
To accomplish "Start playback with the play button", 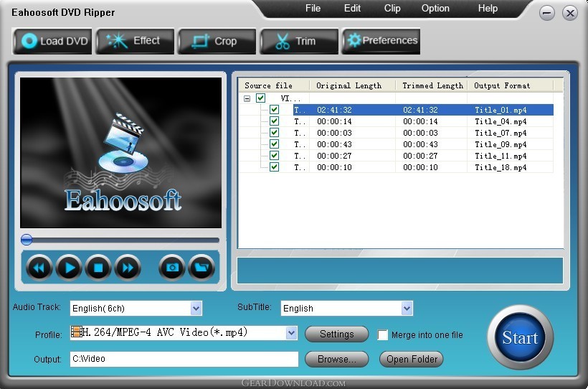I will [69, 268].
